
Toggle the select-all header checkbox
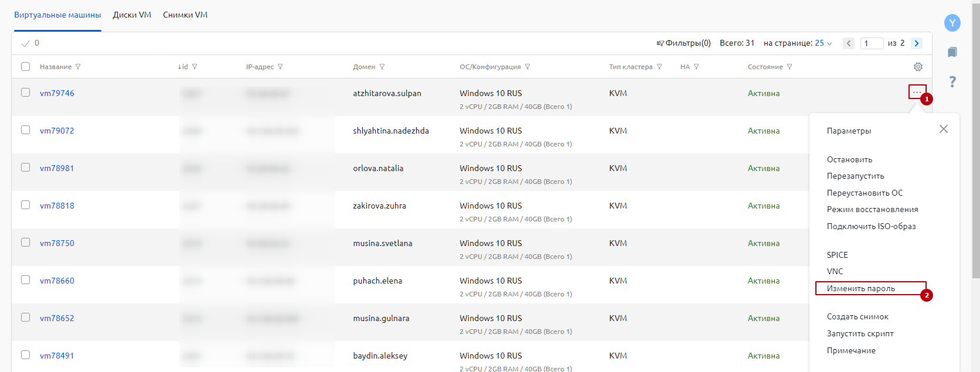point(25,66)
